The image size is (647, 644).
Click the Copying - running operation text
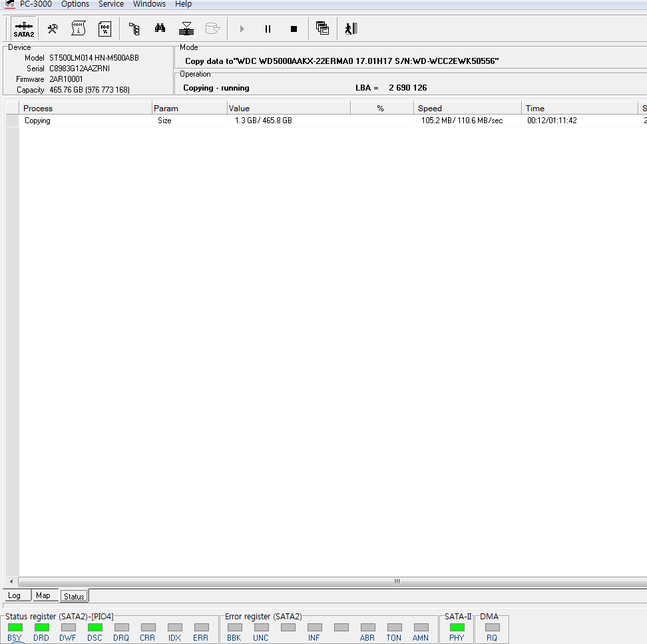click(216, 88)
